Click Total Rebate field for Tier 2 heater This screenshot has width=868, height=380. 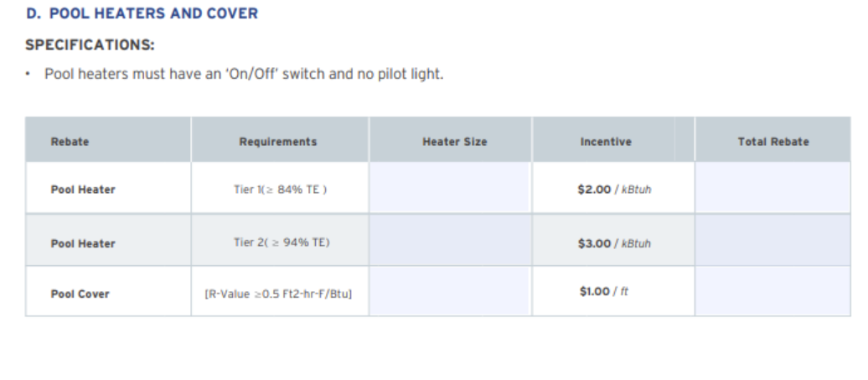point(772,240)
